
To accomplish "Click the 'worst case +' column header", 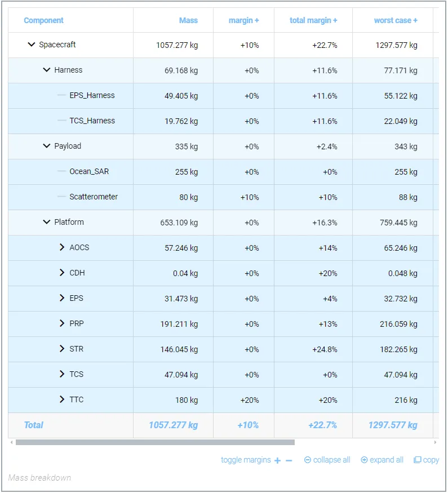I will tap(396, 20).
